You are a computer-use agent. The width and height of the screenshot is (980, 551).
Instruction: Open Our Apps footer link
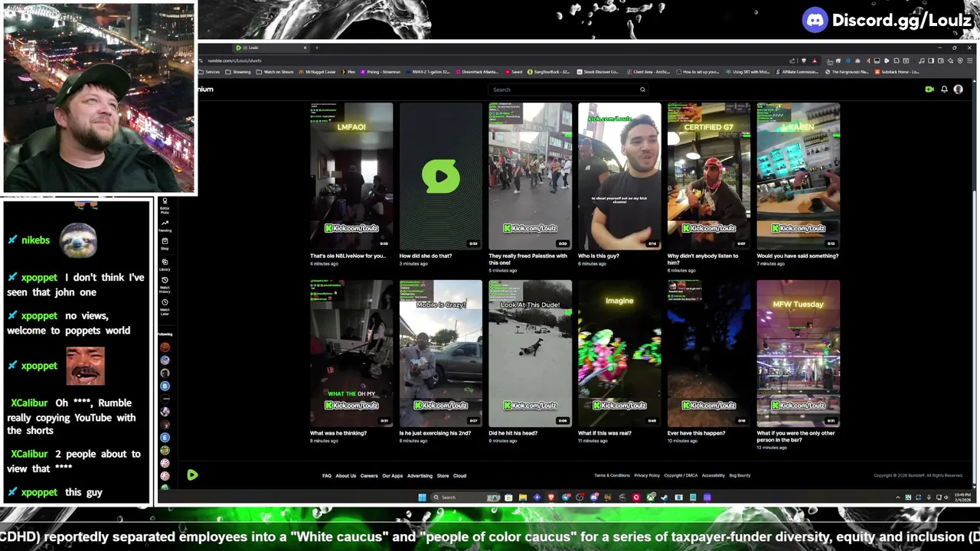click(x=393, y=476)
